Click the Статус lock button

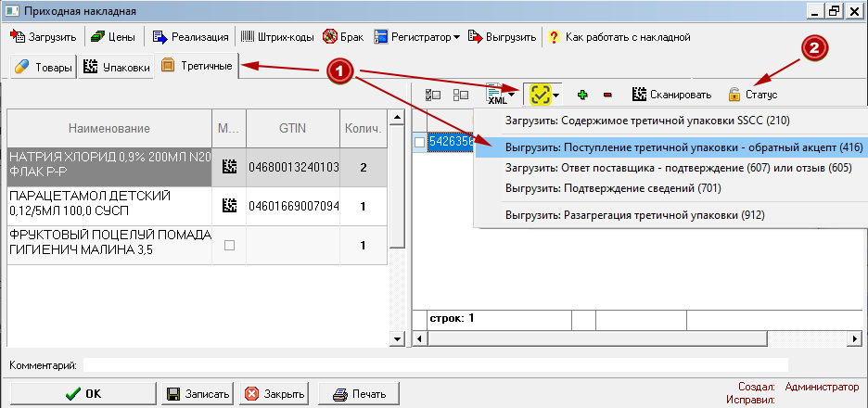[x=753, y=95]
